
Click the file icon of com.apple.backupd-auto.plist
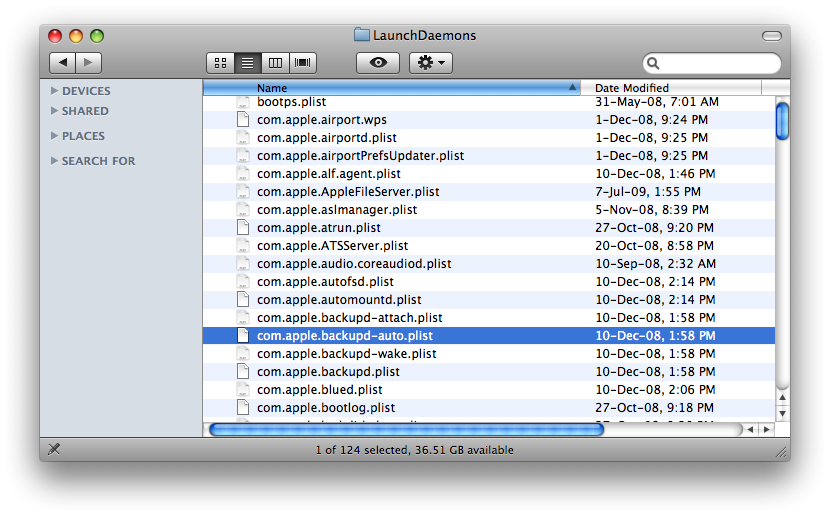pos(243,336)
